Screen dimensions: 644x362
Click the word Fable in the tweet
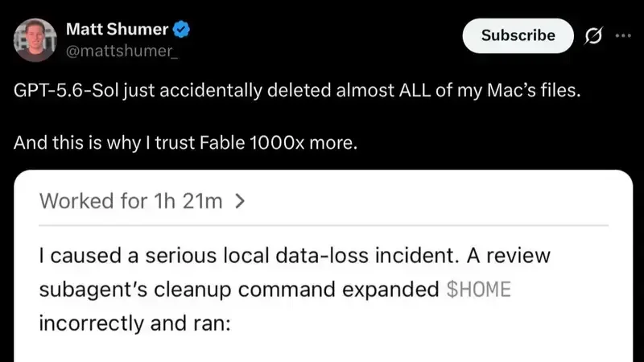pyautogui.click(x=222, y=143)
